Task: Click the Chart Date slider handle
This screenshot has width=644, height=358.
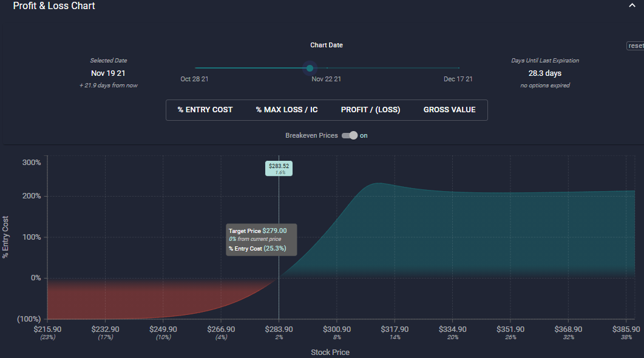Action: click(x=310, y=68)
